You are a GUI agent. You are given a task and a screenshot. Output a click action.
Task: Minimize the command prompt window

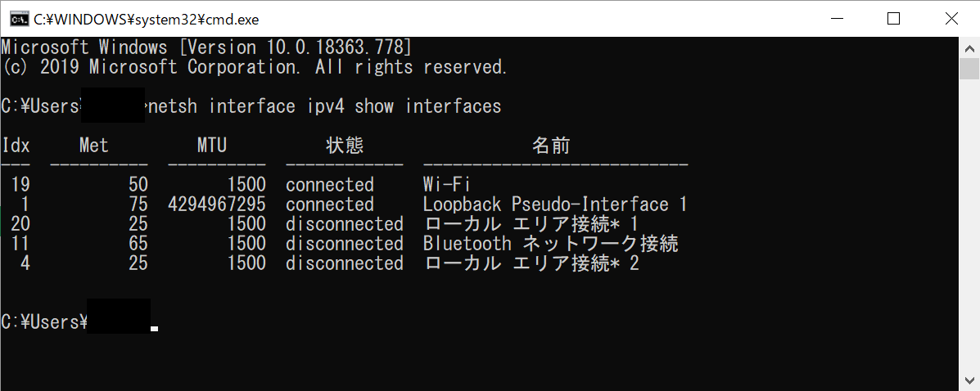837,19
